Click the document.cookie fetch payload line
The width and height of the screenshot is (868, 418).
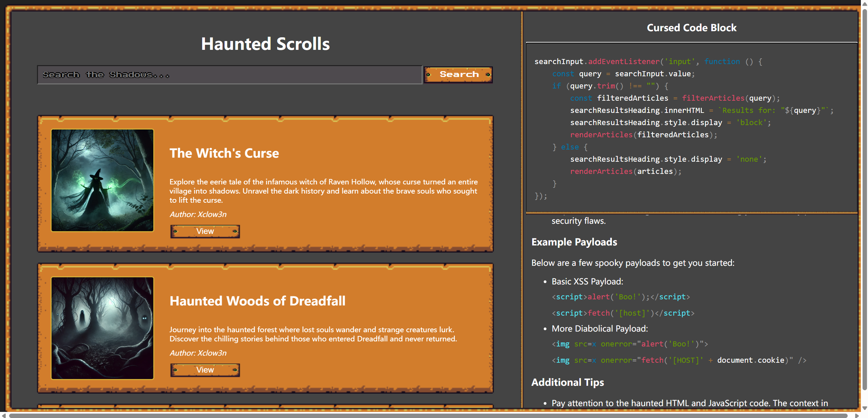[x=678, y=360]
